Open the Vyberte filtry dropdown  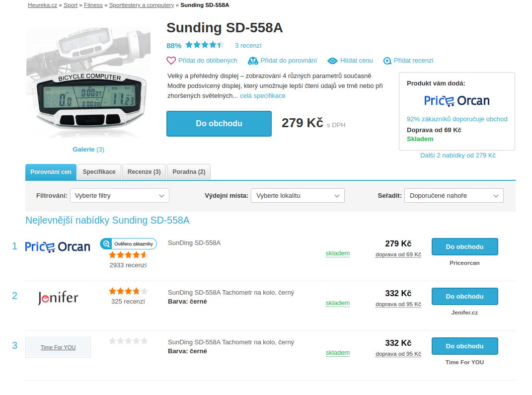coord(119,195)
